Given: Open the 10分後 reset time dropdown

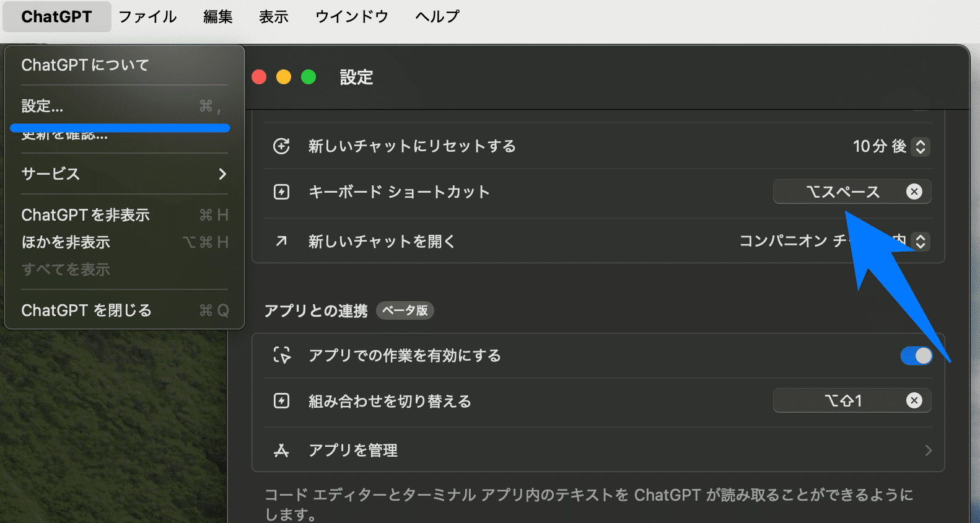Looking at the screenshot, I should coord(921,147).
